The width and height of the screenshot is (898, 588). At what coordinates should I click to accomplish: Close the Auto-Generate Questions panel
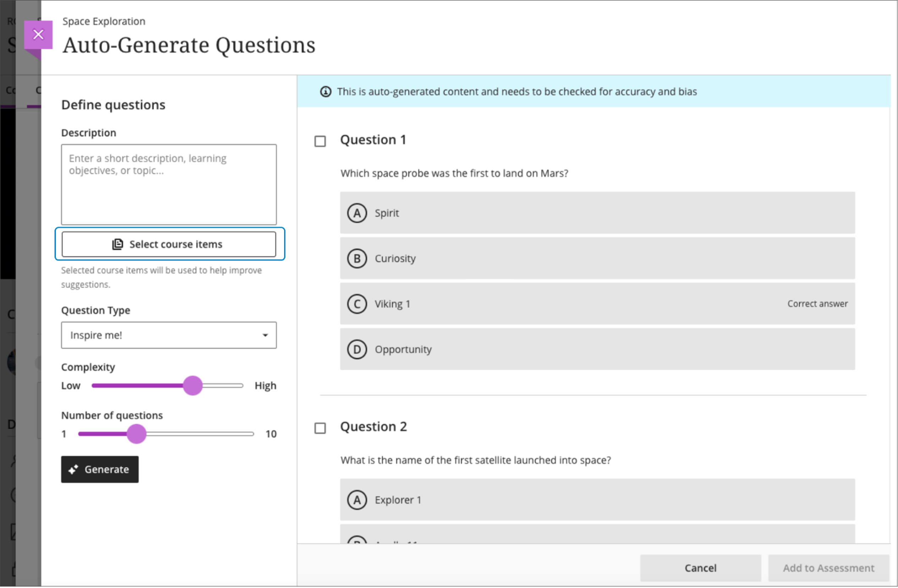[x=38, y=35]
